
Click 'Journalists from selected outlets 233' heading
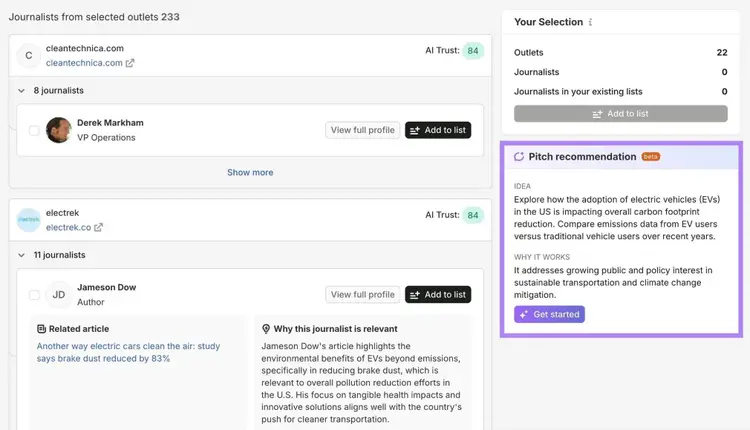(94, 17)
